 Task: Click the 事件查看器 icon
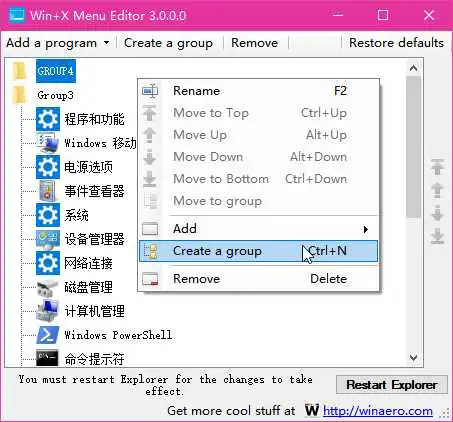(x=48, y=191)
